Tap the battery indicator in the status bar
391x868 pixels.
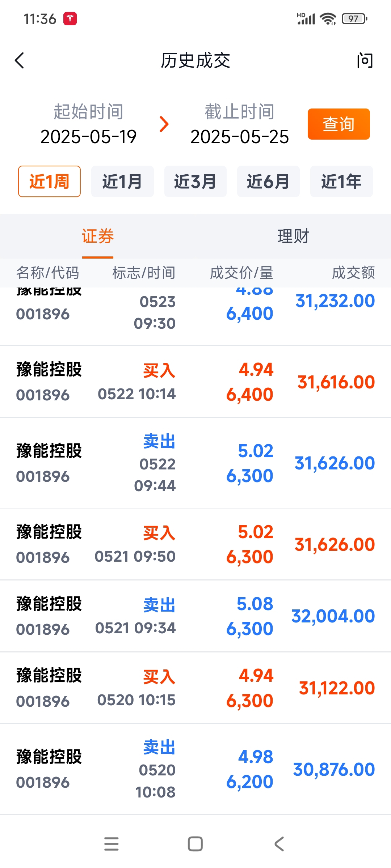(x=354, y=18)
